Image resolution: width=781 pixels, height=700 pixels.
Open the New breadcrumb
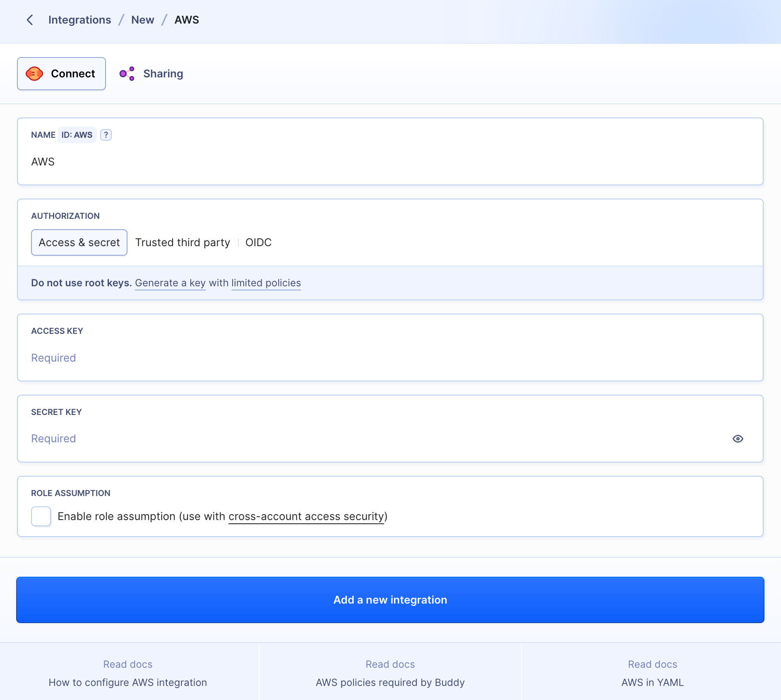point(142,20)
